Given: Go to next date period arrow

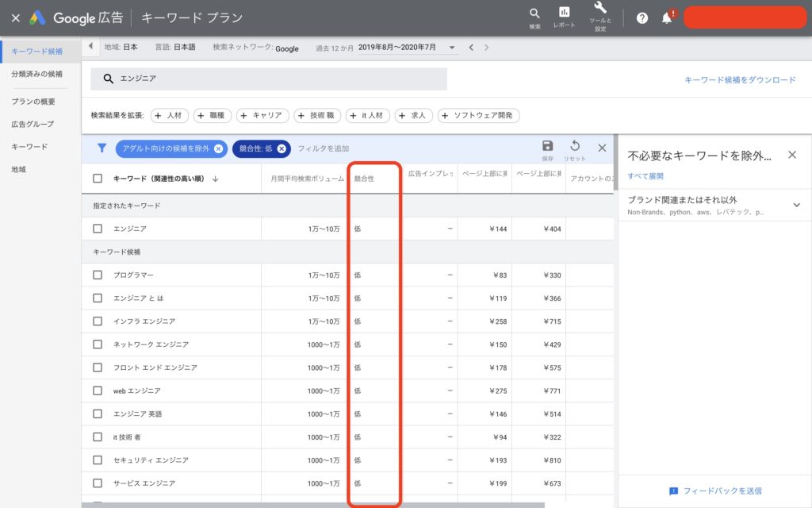Looking at the screenshot, I should click(486, 48).
